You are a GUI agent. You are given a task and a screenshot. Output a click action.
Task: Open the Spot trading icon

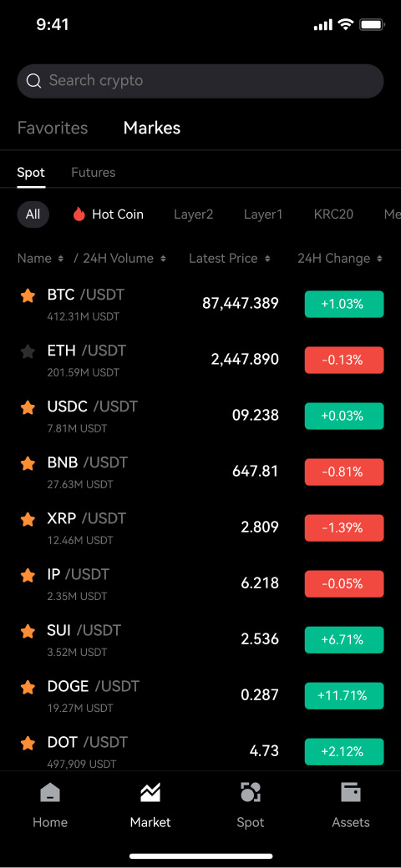pos(251,793)
